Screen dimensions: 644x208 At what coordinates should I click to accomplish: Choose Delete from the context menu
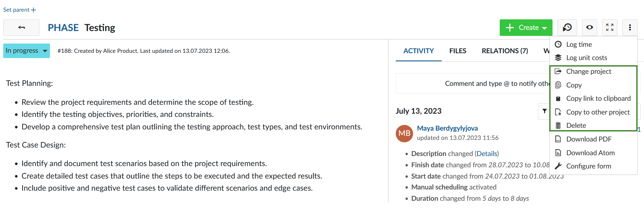point(576,125)
